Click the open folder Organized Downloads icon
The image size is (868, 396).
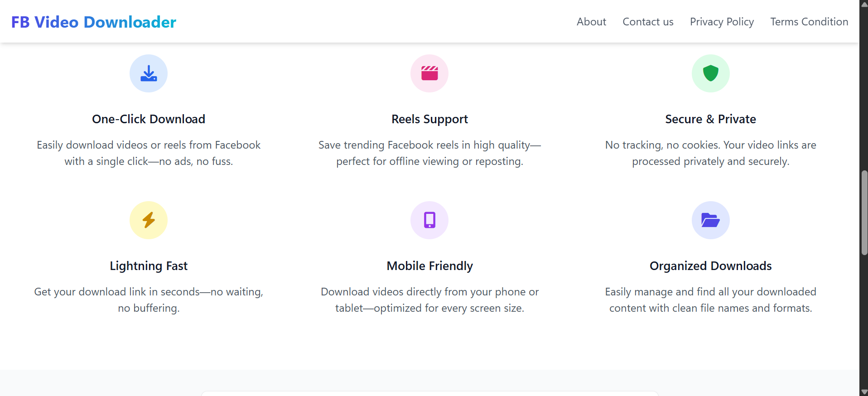pyautogui.click(x=710, y=220)
